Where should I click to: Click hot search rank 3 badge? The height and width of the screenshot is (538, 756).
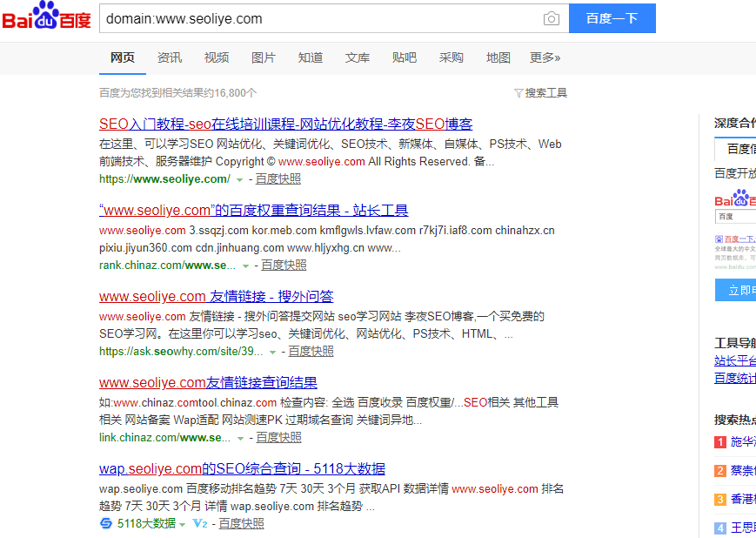pyautogui.click(x=720, y=500)
